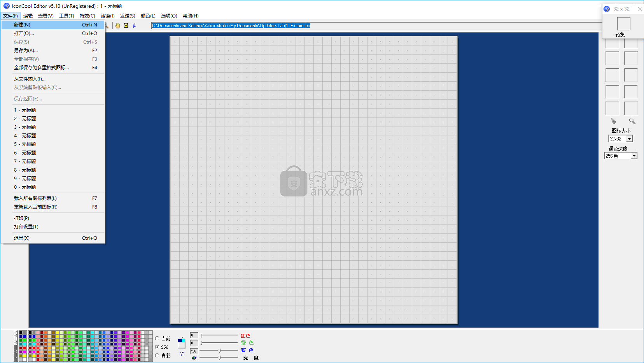The image size is (644, 363).
Task: Open the 特效(C) menu
Action: point(87,16)
